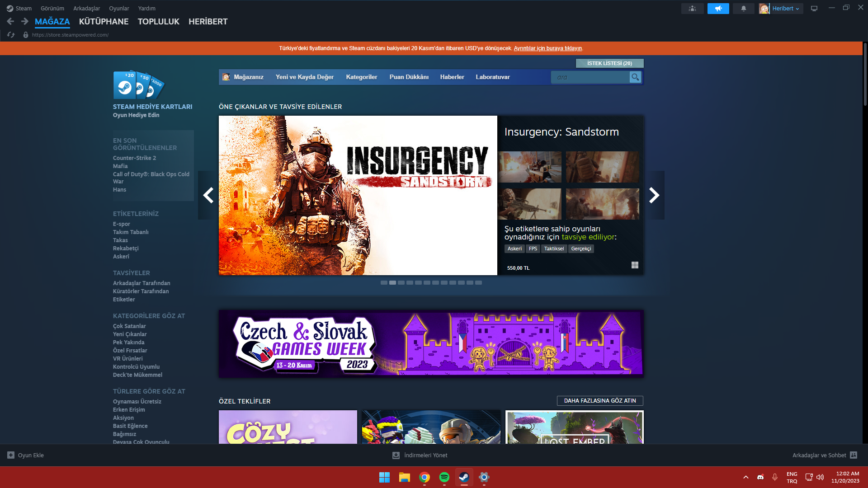Open the Kategoriler store dropdown
Viewport: 868px width, 488px height.
[x=361, y=77]
